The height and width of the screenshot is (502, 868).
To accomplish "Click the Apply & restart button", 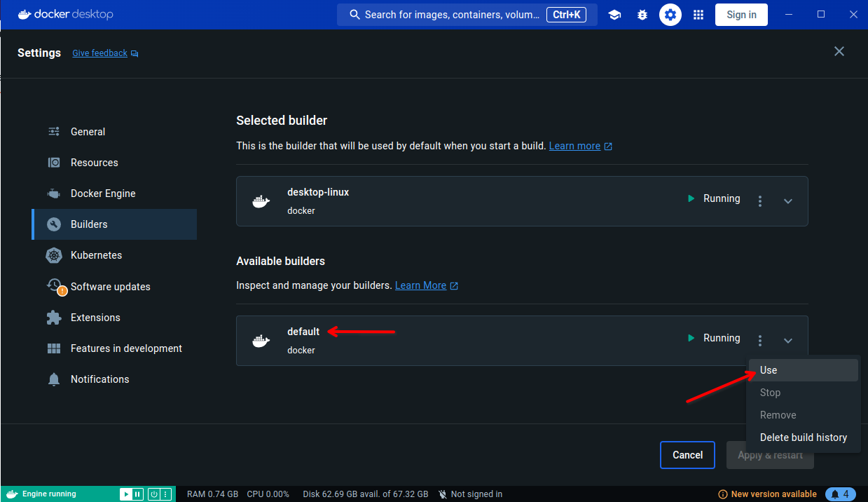I will click(770, 455).
